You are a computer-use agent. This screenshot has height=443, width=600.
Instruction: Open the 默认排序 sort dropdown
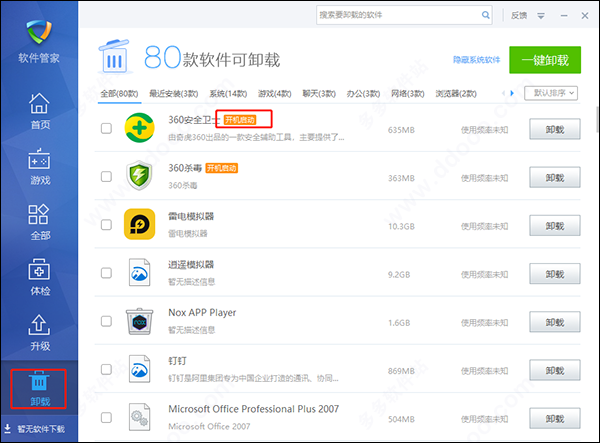pyautogui.click(x=551, y=93)
